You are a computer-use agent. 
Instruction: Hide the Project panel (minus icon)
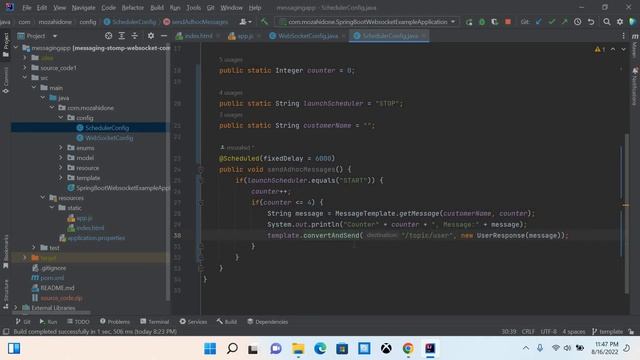(164, 36)
